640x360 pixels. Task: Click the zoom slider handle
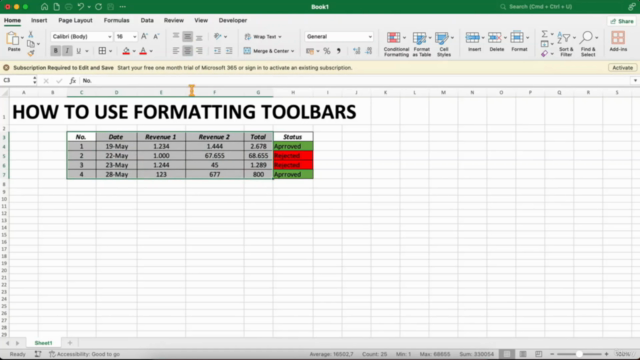[579, 354]
